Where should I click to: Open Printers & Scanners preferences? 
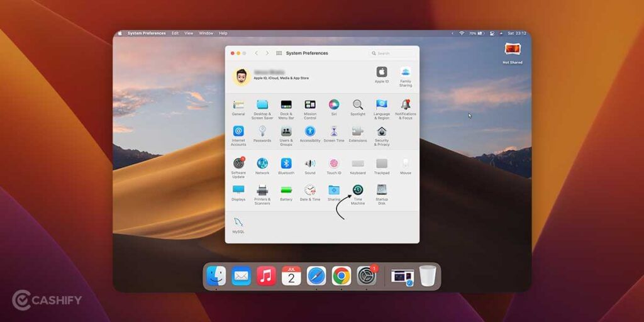pyautogui.click(x=262, y=195)
